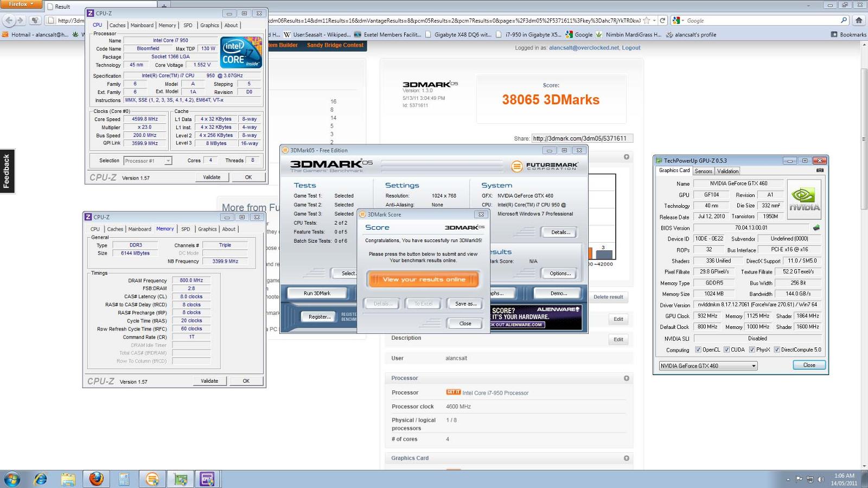Open Graphics tab in top CPU-Z window
This screenshot has width=868, height=488.
pyautogui.click(x=209, y=26)
